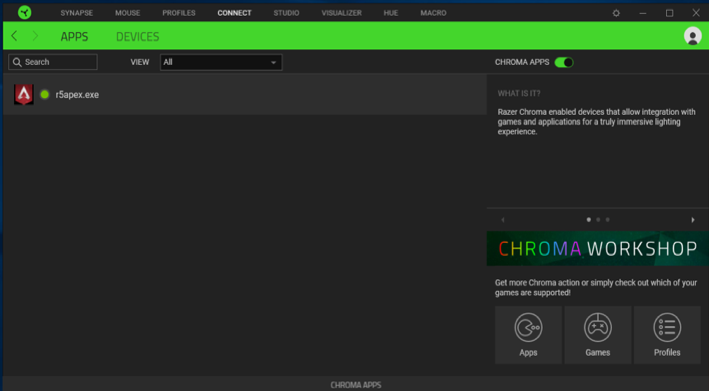Screen dimensions: 709x391
Task: Click the Chroma Workshop banner
Action: pyautogui.click(x=598, y=249)
